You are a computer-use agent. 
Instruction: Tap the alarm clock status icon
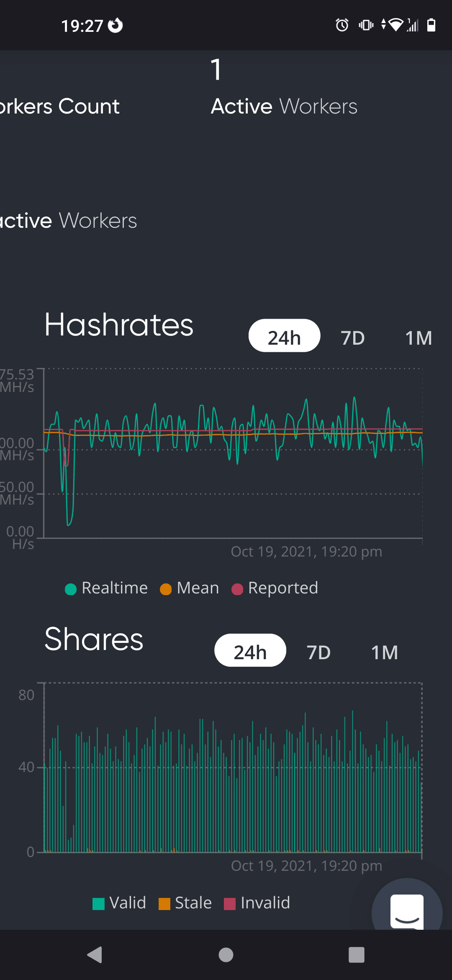342,25
